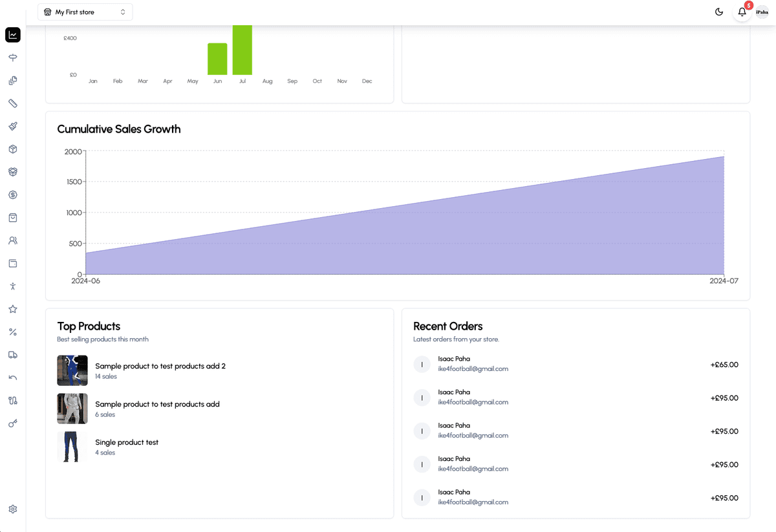Click the key icon in sidebar
Screen dimensions: 776x532
click(x=13, y=423)
